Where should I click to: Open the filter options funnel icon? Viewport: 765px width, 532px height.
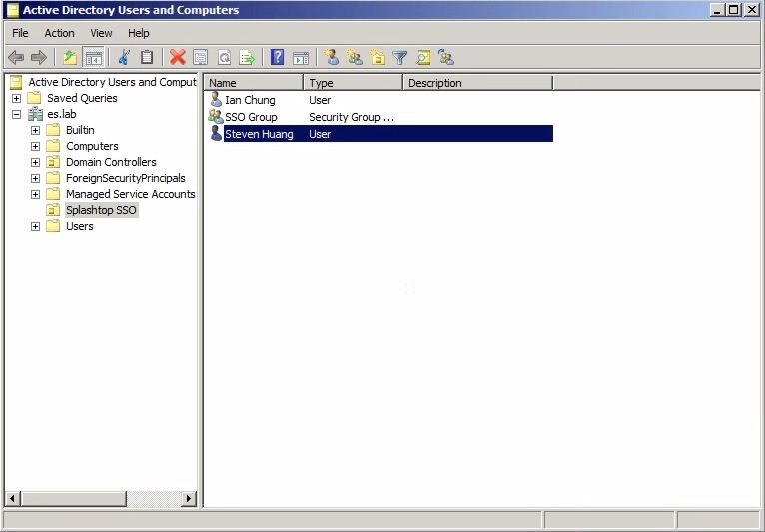point(400,58)
